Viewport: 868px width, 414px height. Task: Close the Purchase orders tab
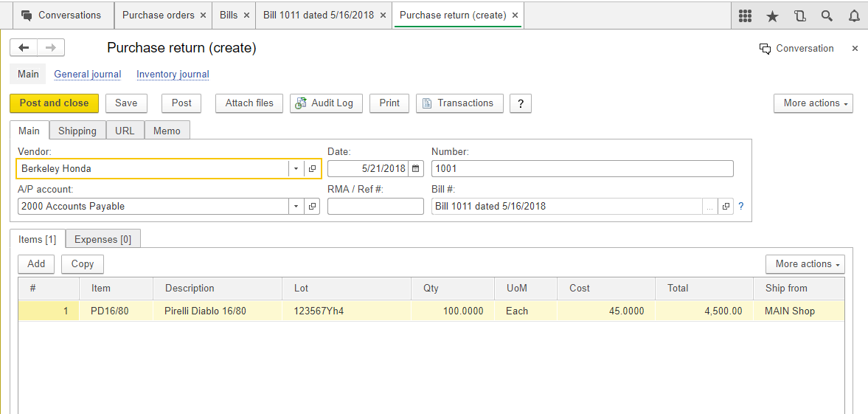203,15
